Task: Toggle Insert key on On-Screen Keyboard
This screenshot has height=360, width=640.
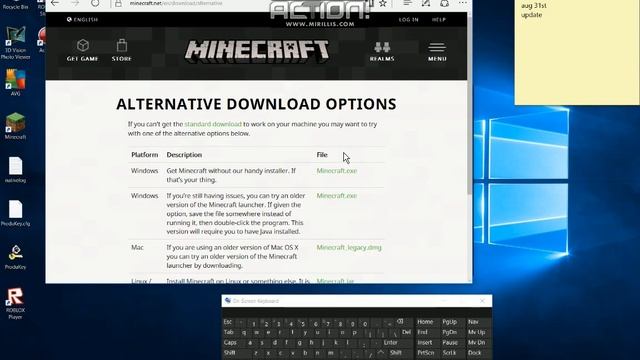Action: [x=424, y=343]
